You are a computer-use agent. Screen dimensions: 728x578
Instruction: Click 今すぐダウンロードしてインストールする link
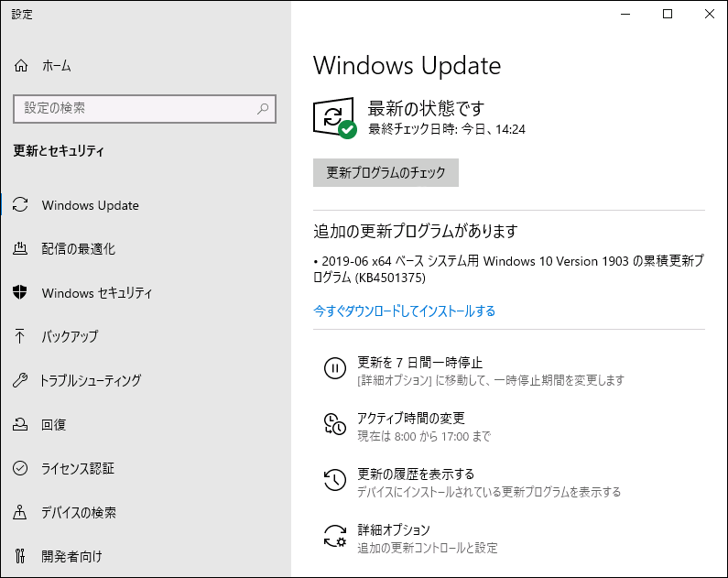coord(405,311)
